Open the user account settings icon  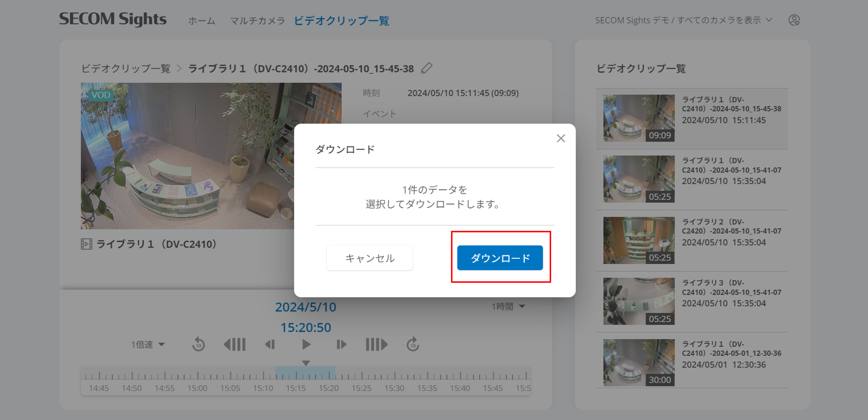click(794, 20)
